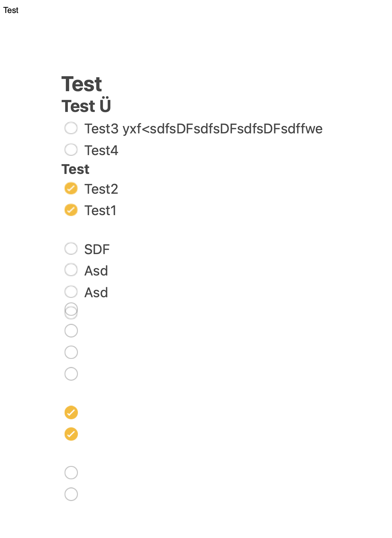Check the circle beside the lower Asd
Screen dimensions: 392x538
(71, 292)
